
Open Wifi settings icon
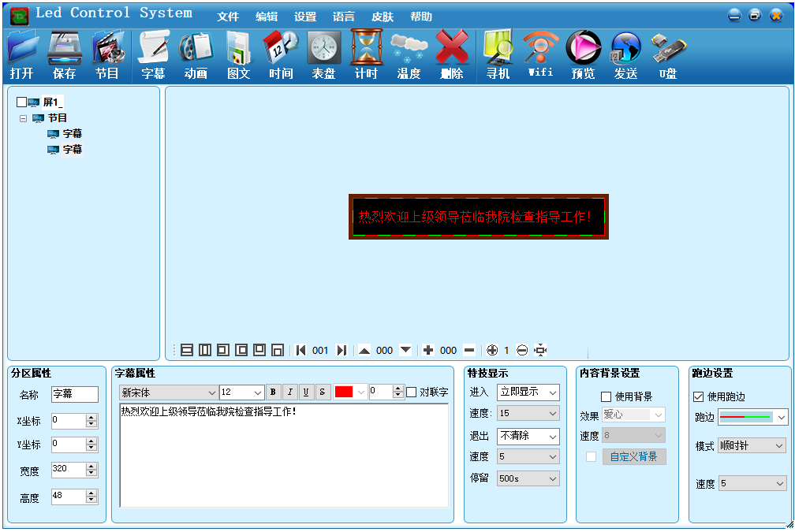point(540,54)
